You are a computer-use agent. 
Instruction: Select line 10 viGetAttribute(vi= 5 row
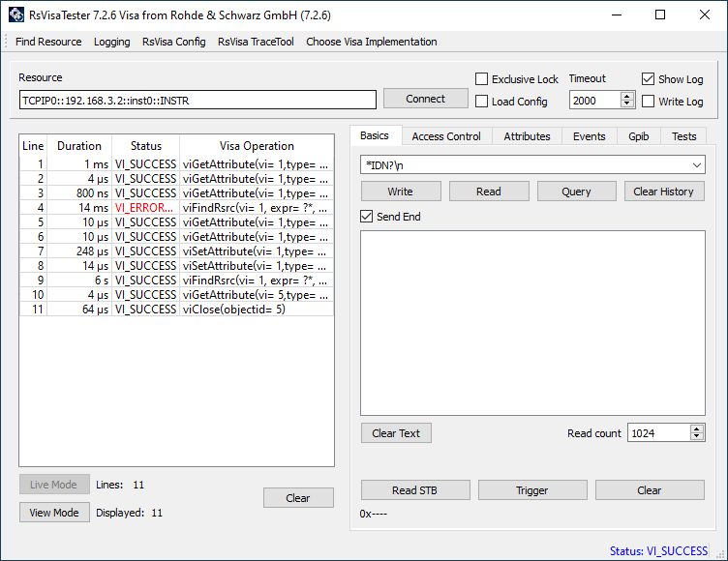pyautogui.click(x=176, y=295)
